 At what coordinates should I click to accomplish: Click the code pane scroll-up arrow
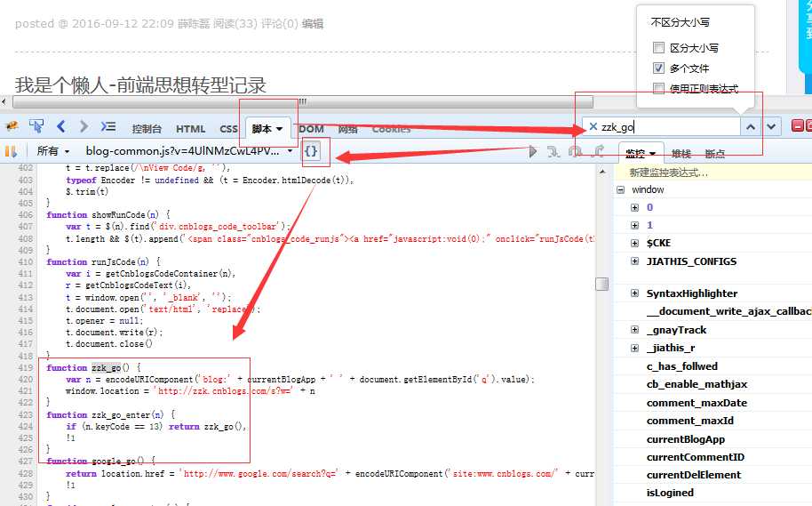(x=602, y=171)
